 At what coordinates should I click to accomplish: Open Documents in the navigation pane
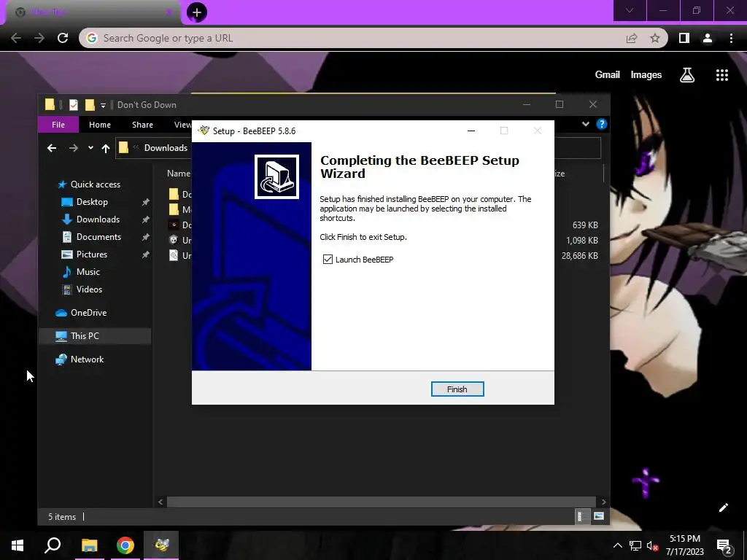pyautogui.click(x=98, y=237)
